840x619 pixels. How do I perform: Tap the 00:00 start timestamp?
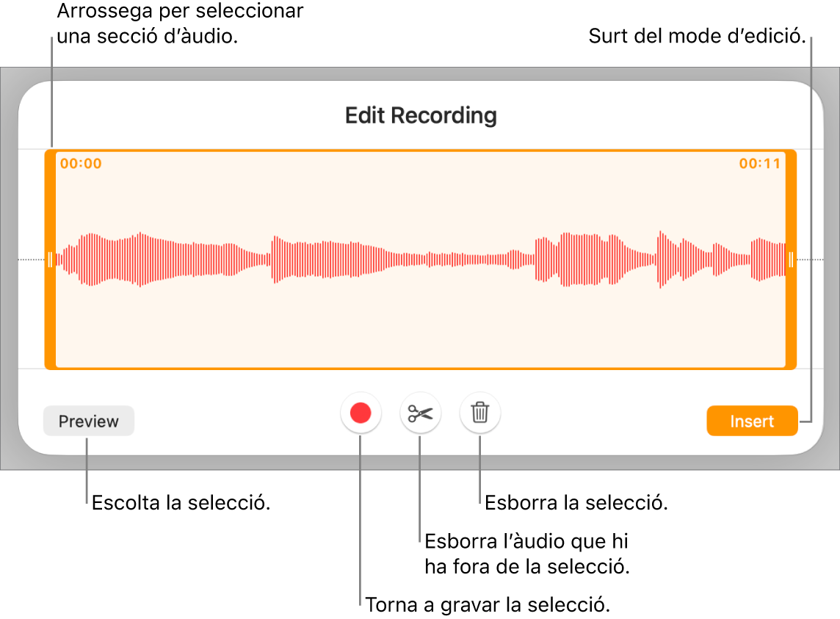click(x=79, y=163)
